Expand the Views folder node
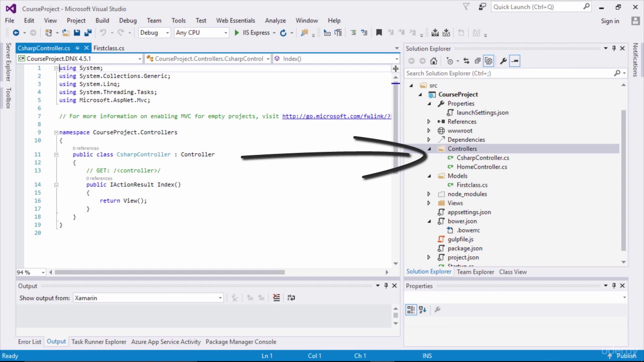Screen dimensions: 644x362 429,203
